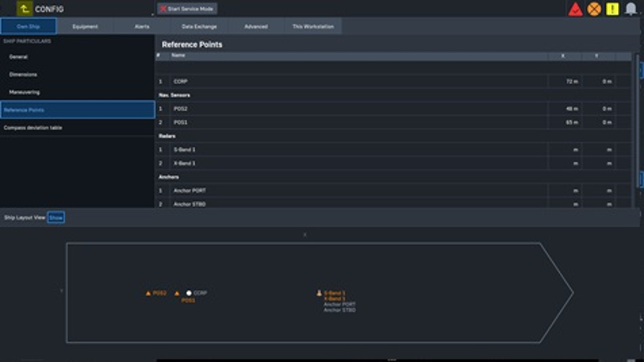
Task: Open the yellow exclamation caution indicator
Action: click(613, 9)
